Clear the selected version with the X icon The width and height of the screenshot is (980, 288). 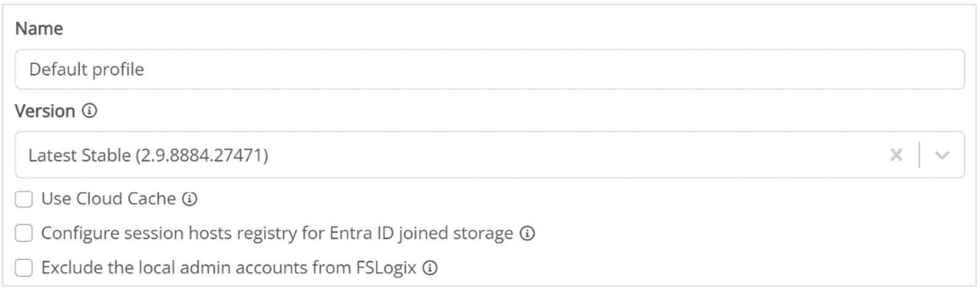[896, 155]
